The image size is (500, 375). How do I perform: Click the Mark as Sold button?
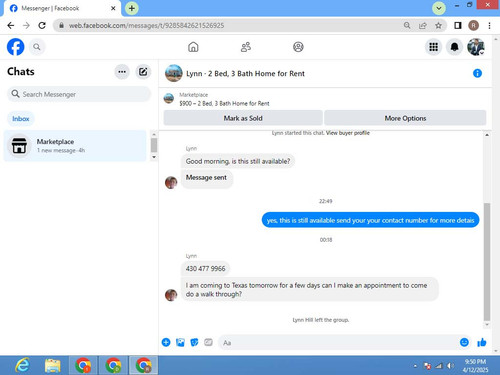pyautogui.click(x=243, y=118)
